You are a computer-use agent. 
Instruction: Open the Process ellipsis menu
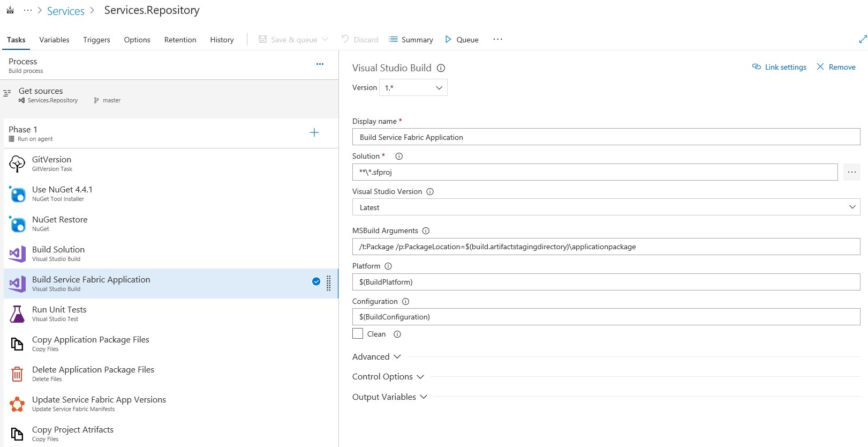coord(320,64)
